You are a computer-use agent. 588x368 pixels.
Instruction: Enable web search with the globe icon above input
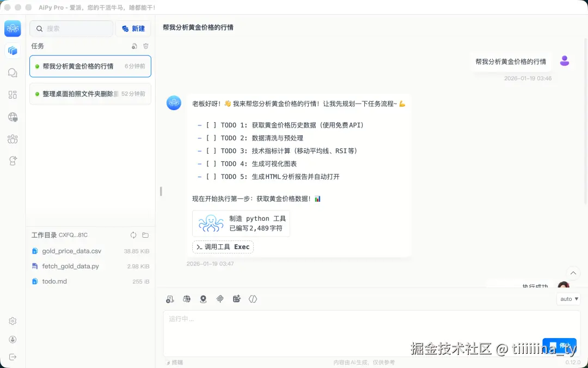[x=187, y=299]
